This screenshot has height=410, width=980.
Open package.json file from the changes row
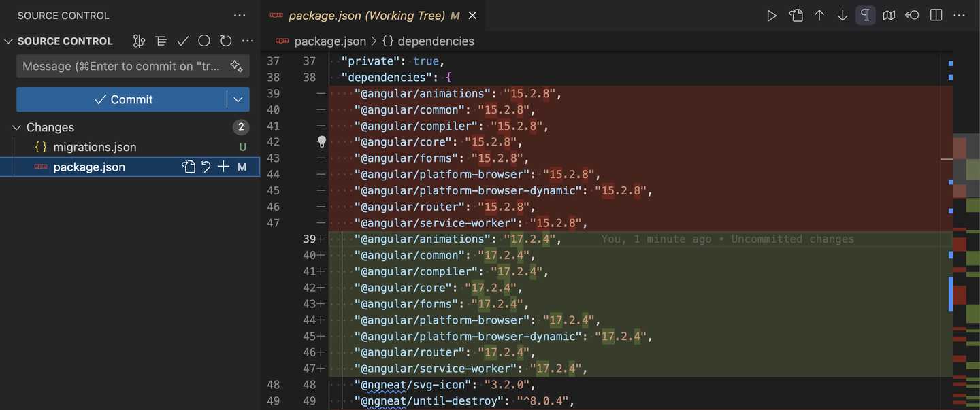(189, 166)
